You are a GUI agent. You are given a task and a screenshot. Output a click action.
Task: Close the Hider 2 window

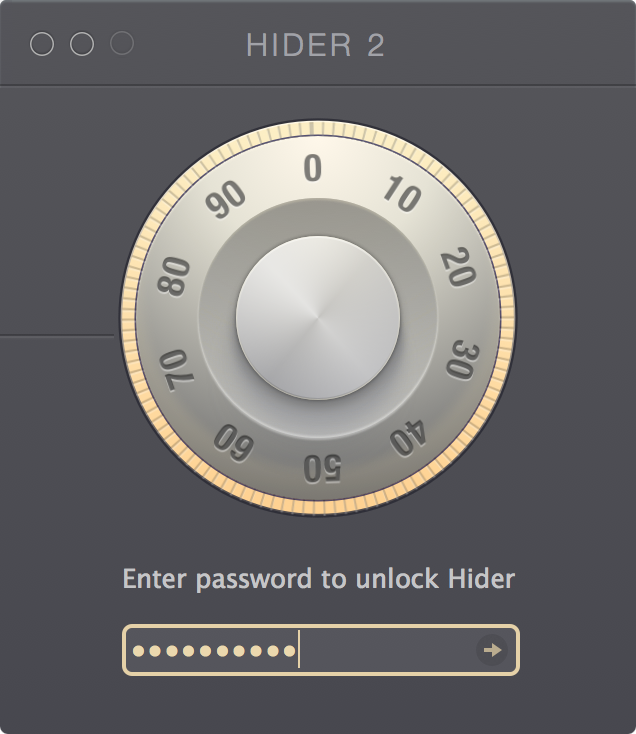pyautogui.click(x=42, y=44)
